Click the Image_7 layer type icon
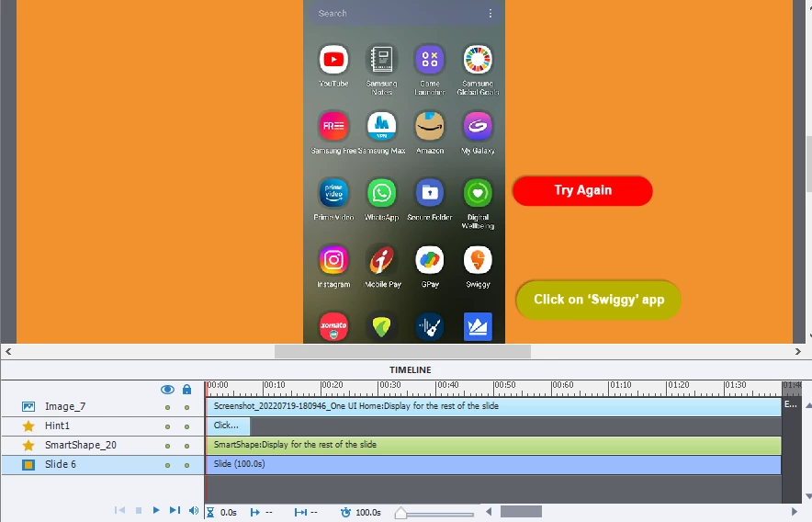This screenshot has width=812, height=522. click(x=28, y=407)
